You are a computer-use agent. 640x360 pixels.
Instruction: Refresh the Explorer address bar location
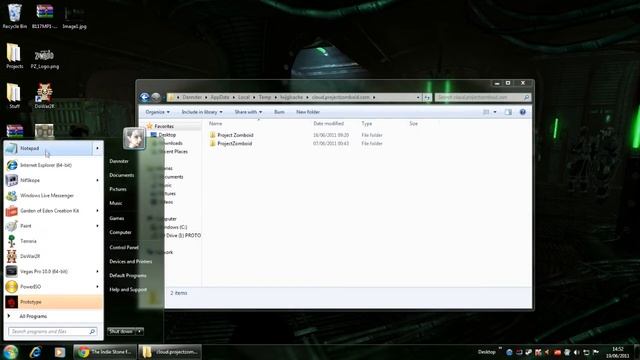(x=427, y=97)
